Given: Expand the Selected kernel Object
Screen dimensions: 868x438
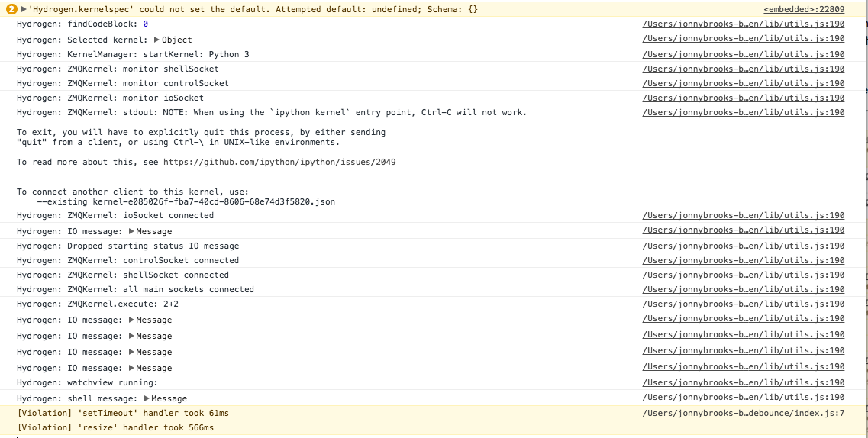Looking at the screenshot, I should pyautogui.click(x=156, y=40).
